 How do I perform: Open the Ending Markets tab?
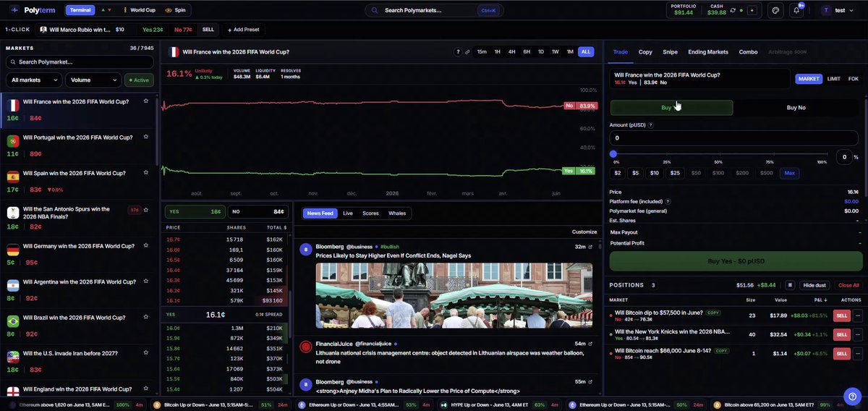tap(708, 52)
